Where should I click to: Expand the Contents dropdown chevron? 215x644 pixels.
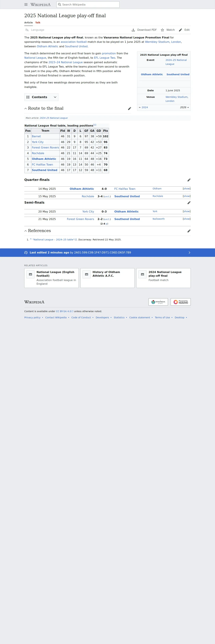pos(55,97)
